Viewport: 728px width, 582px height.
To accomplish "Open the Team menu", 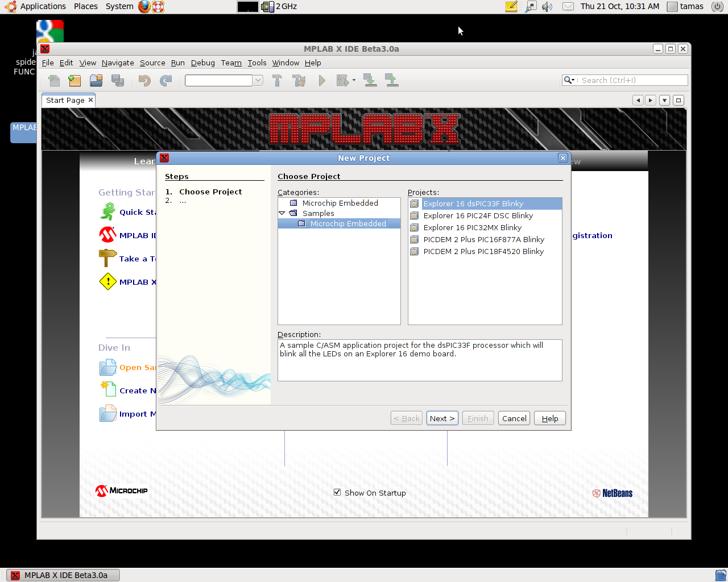I will tap(231, 63).
